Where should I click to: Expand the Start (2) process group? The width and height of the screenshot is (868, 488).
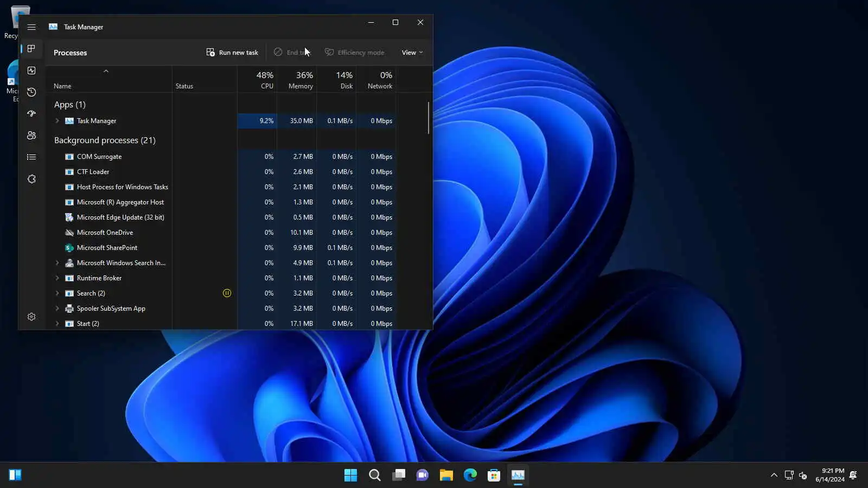pos(57,324)
